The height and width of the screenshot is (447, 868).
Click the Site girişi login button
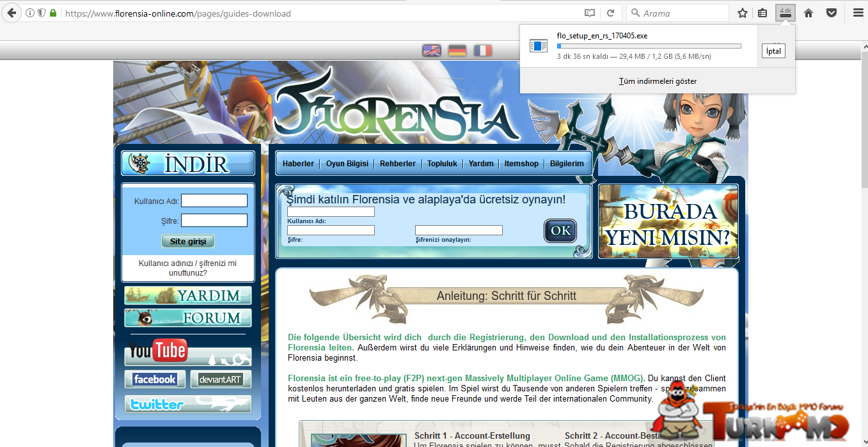point(188,241)
